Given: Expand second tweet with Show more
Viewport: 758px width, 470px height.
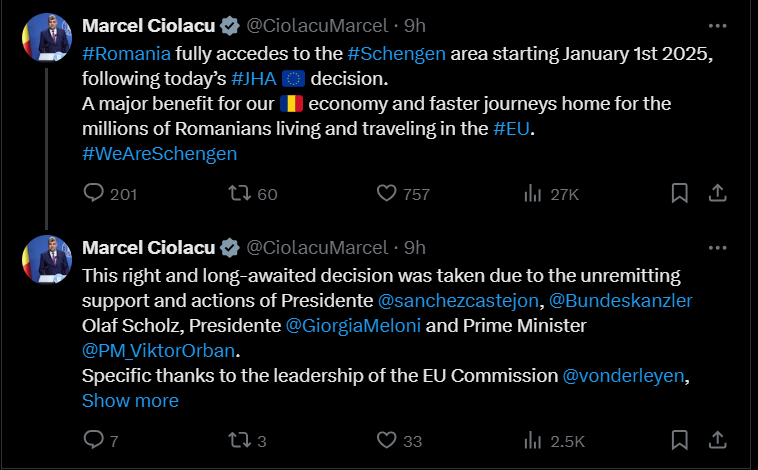Looking at the screenshot, I should point(130,401).
